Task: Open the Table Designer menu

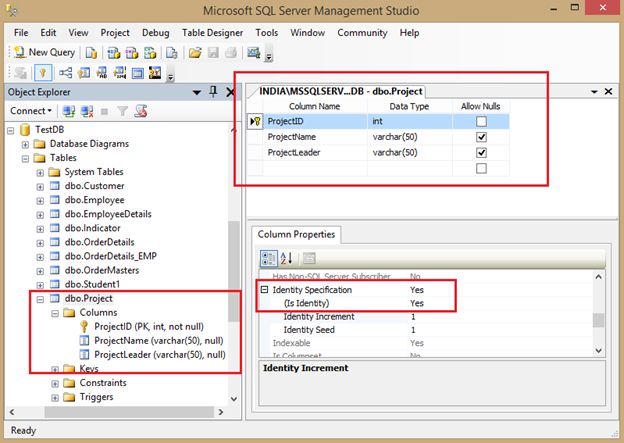Action: click(213, 33)
